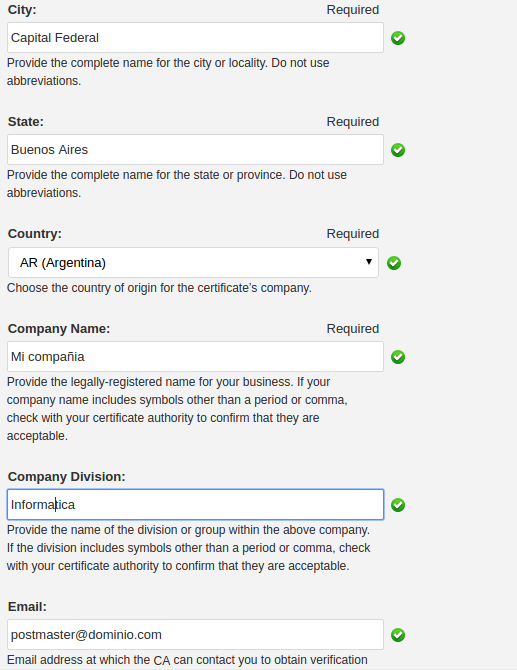Click the Required text above the Country dropdown
The width and height of the screenshot is (517, 670).
(x=352, y=233)
